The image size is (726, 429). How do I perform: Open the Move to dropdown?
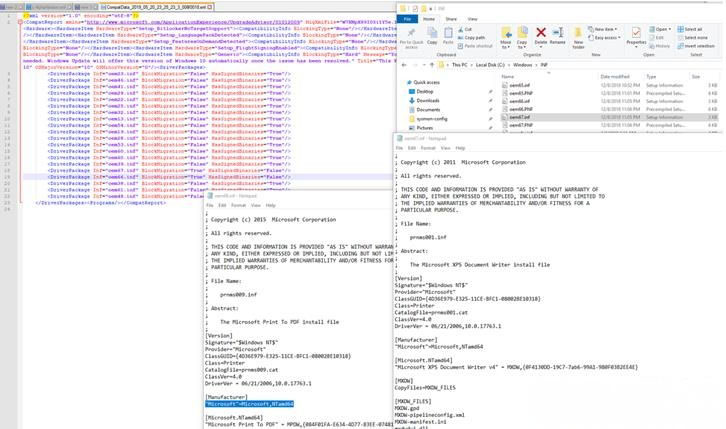point(506,39)
